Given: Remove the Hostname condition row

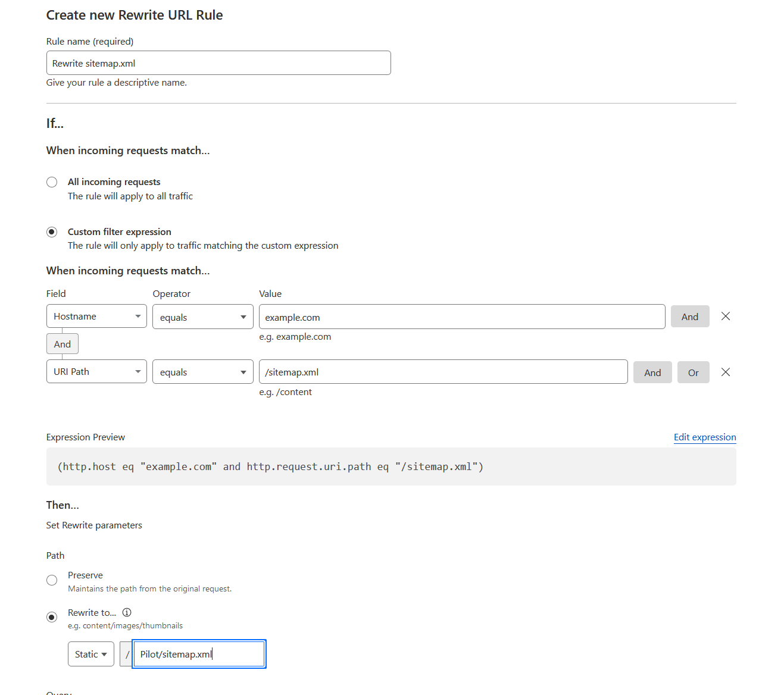Looking at the screenshot, I should pos(725,317).
